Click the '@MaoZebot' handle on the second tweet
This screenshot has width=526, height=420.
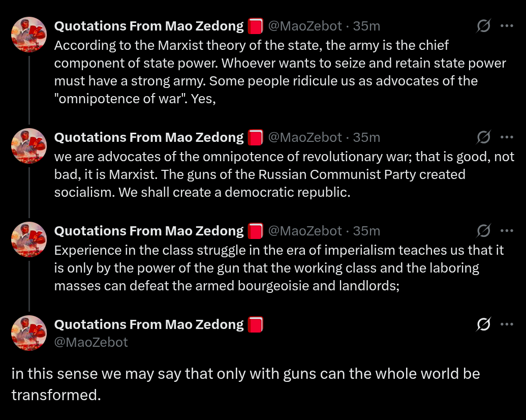305,137
